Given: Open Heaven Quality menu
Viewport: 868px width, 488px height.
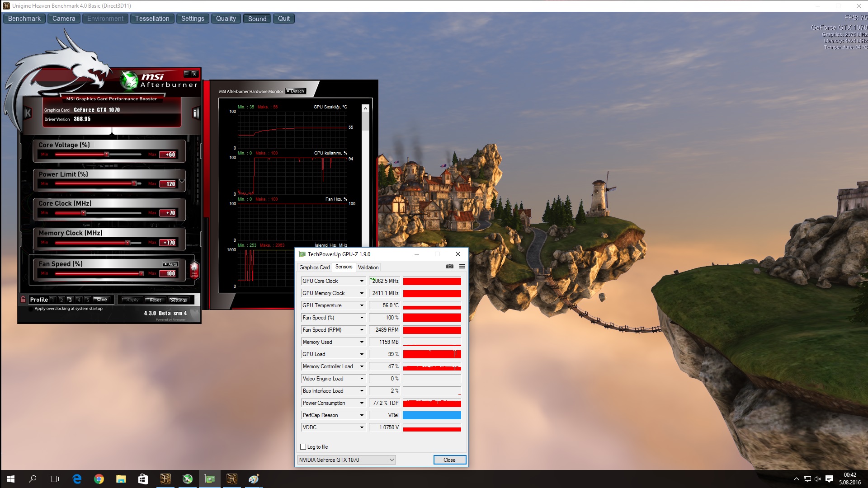Looking at the screenshot, I should pyautogui.click(x=226, y=19).
